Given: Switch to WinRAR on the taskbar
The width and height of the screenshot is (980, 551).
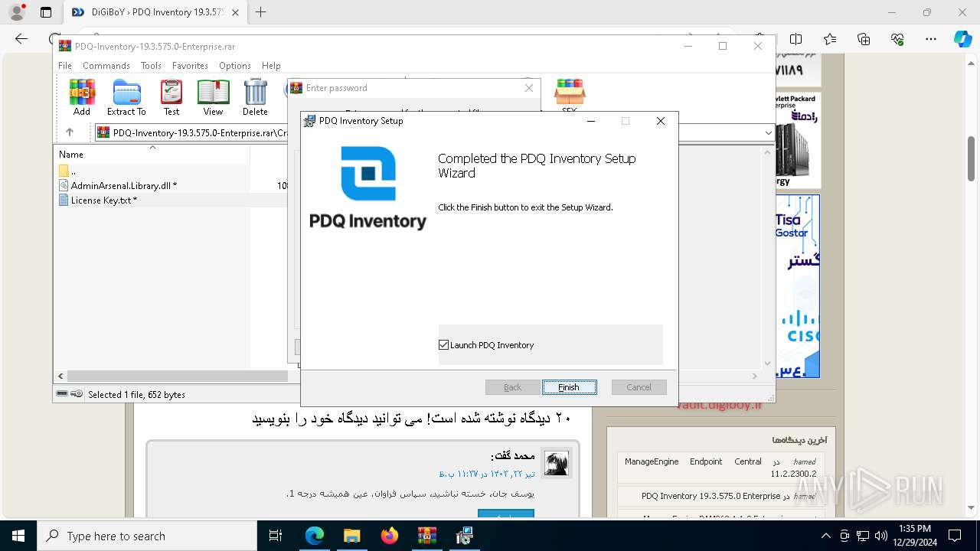Looking at the screenshot, I should coord(427,536).
